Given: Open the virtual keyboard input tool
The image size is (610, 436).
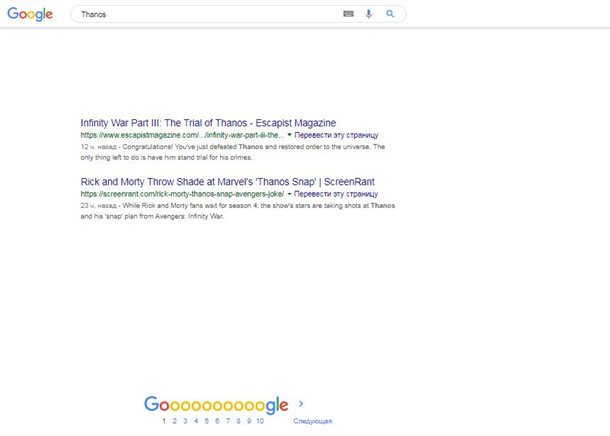Looking at the screenshot, I should click(x=348, y=14).
